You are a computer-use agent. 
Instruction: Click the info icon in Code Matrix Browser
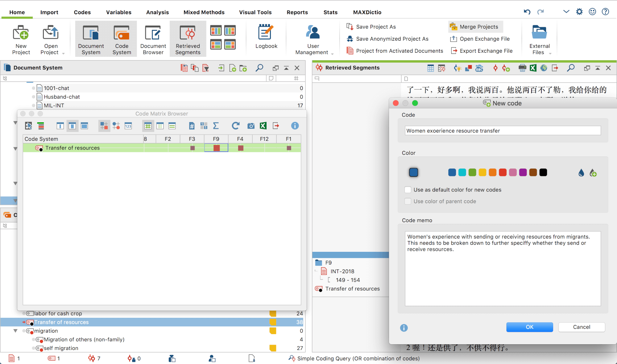click(x=295, y=126)
